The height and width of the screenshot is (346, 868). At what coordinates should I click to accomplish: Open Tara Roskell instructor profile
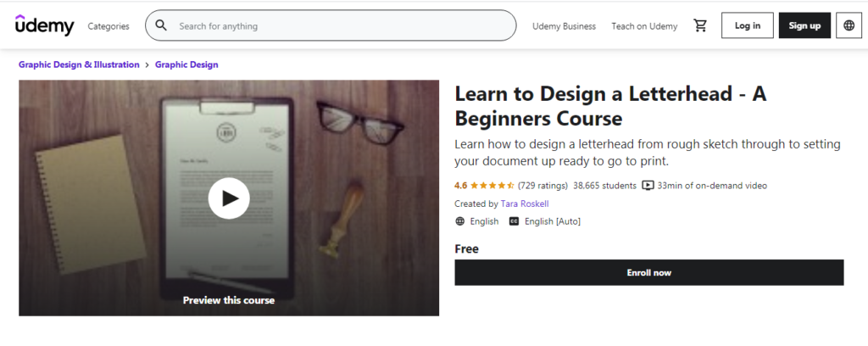click(525, 204)
